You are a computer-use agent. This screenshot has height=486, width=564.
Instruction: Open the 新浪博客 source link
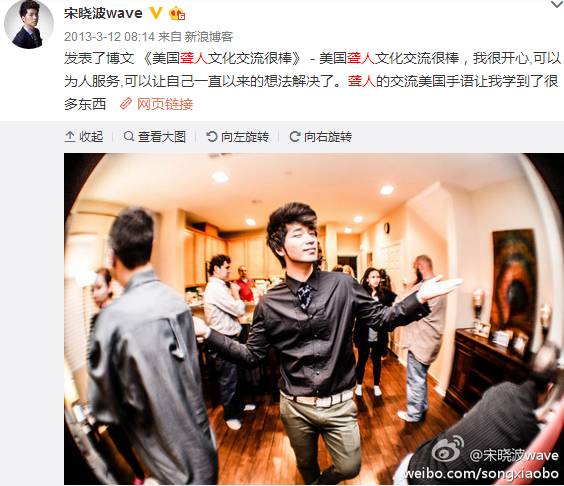coord(209,37)
